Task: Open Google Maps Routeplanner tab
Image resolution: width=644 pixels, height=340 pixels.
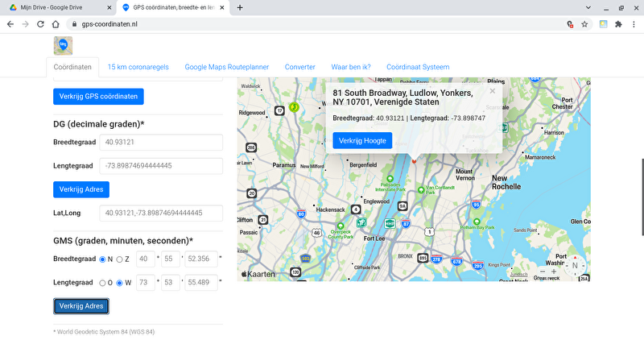Action: [x=227, y=67]
